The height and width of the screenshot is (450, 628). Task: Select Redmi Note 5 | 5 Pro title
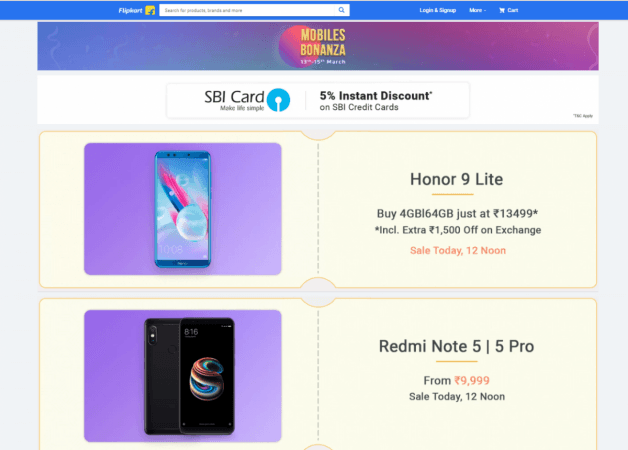[x=457, y=346]
